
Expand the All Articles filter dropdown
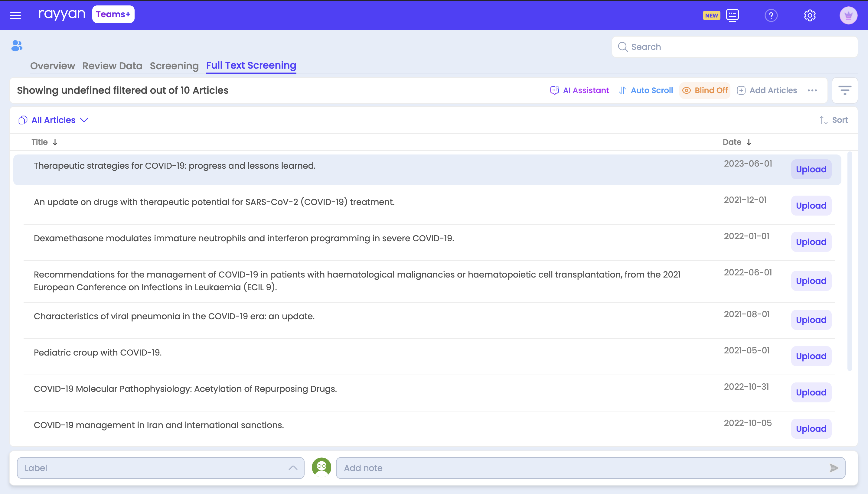(84, 120)
